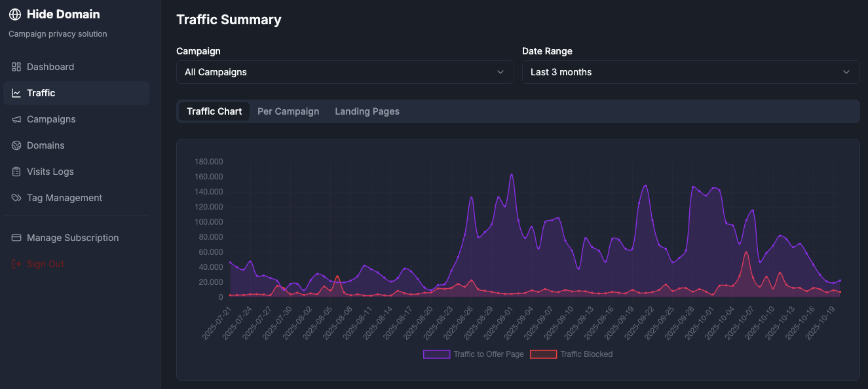Open the Domains globe icon
This screenshot has height=389, width=868.
pos(15,145)
